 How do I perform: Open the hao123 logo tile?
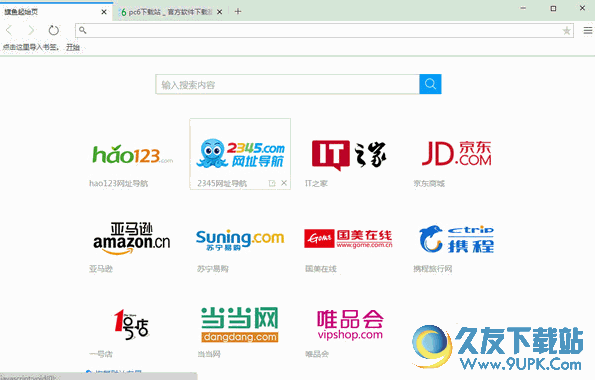pos(132,154)
